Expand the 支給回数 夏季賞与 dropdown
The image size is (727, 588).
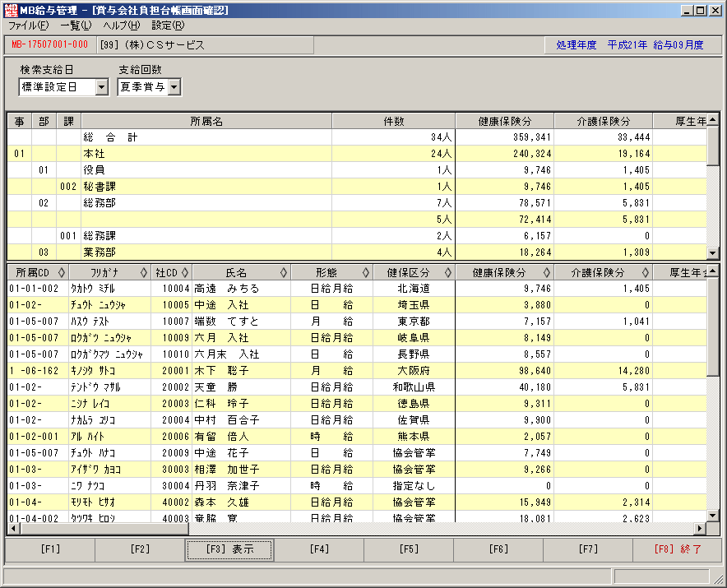click(x=174, y=87)
